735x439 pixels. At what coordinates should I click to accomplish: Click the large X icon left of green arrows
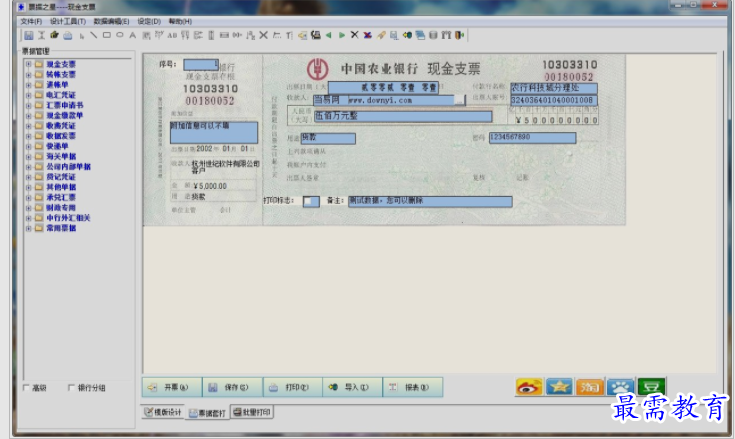coord(263,35)
